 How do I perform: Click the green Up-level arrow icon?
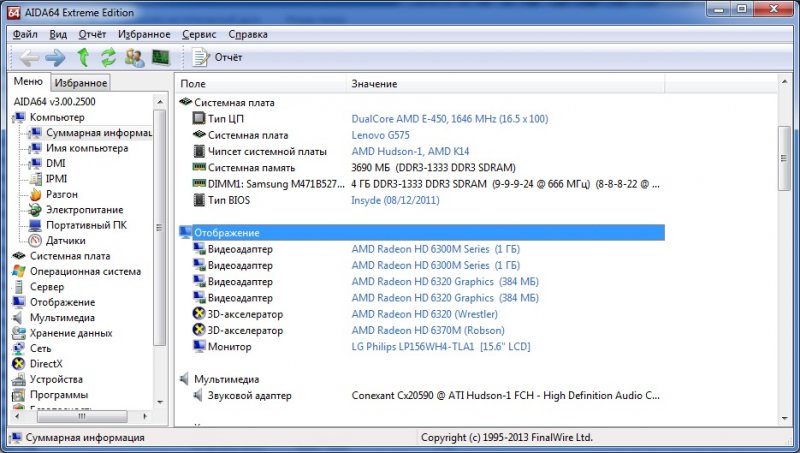[x=83, y=57]
